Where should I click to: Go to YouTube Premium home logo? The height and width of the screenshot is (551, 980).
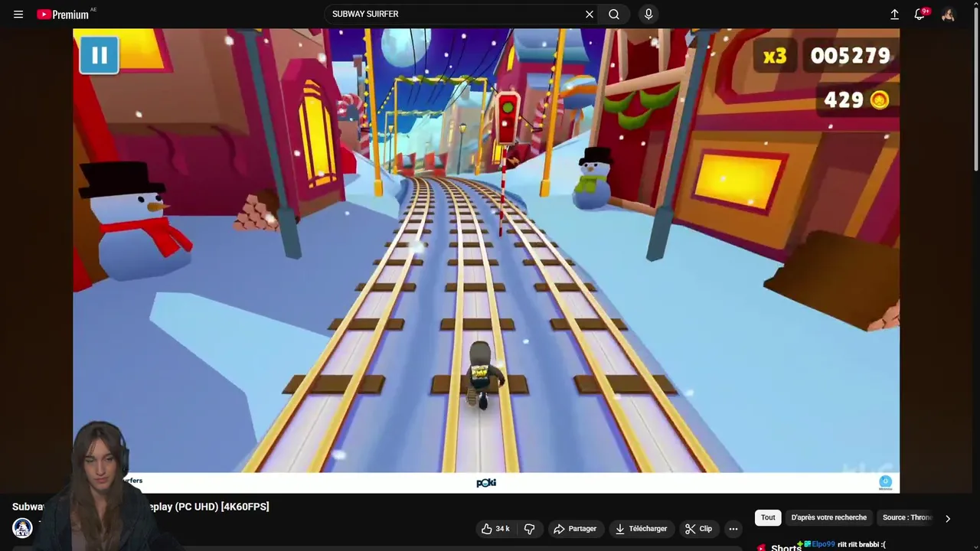click(64, 14)
